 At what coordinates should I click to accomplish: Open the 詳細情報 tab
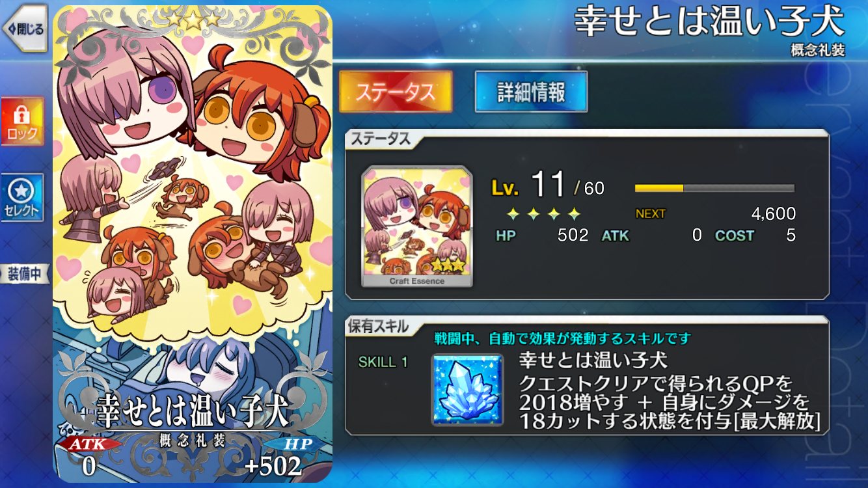[x=531, y=92]
